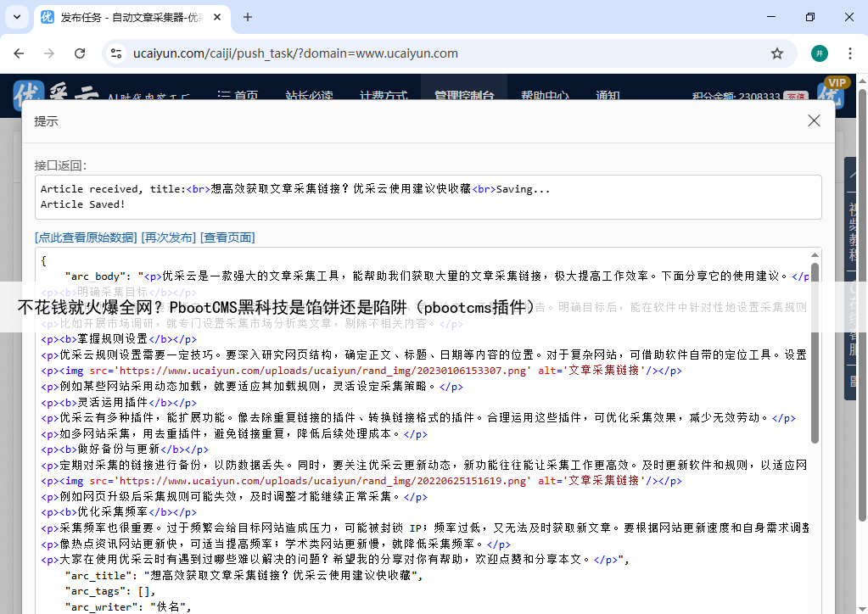The width and height of the screenshot is (868, 614).
Task: Click the 充值 recharge button
Action: pyautogui.click(x=795, y=97)
